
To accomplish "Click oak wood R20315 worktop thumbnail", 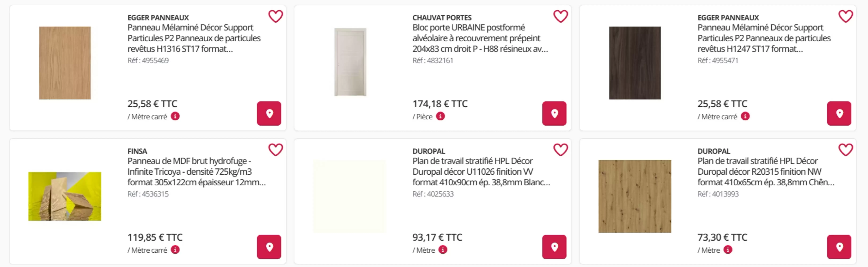I will pos(635,197).
